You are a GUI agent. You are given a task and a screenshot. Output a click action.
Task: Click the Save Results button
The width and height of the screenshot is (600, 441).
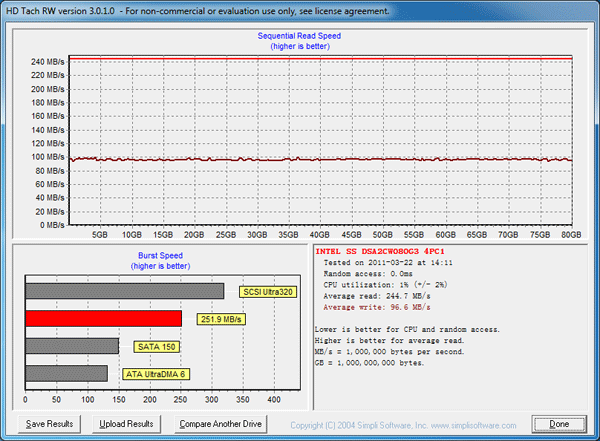click(x=49, y=424)
